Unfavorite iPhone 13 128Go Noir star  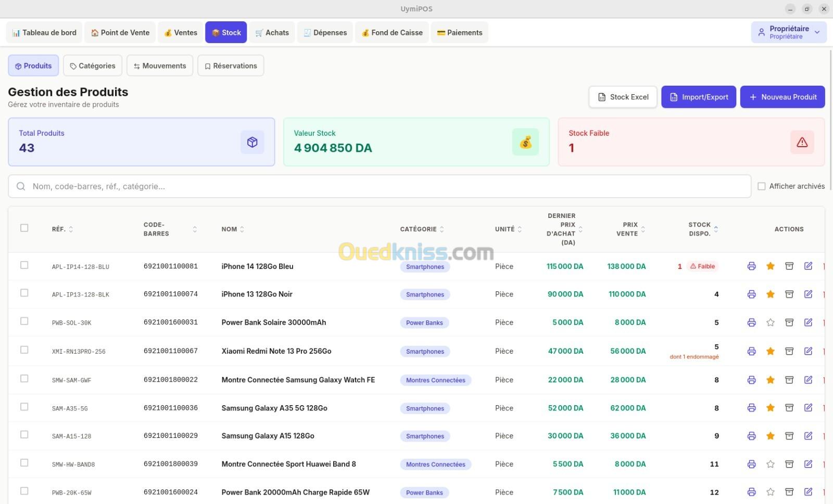[x=771, y=294]
